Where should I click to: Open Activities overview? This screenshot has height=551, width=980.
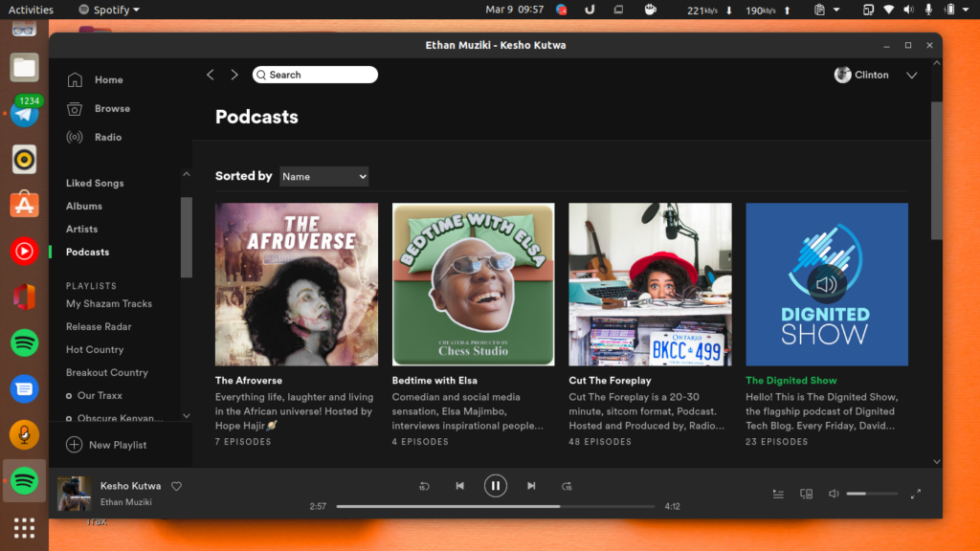[x=31, y=10]
